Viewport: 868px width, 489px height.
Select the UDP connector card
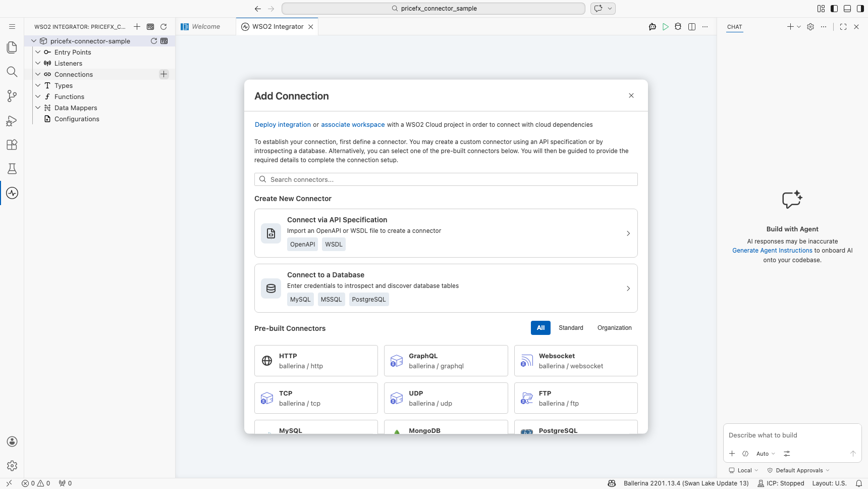(446, 398)
